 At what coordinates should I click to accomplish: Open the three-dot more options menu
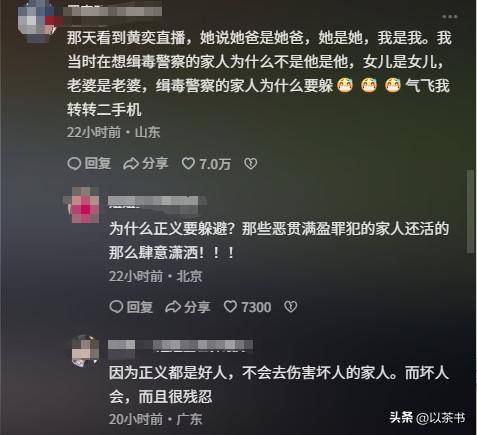(x=450, y=16)
